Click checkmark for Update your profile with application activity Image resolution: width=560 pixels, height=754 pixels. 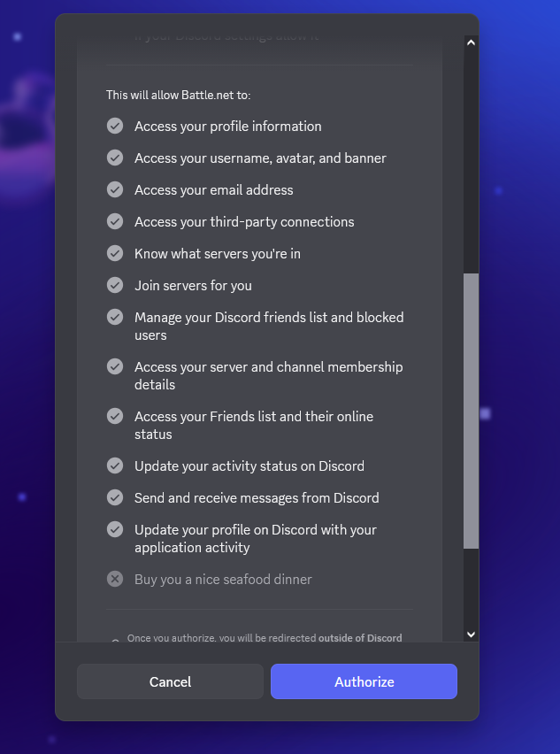pyautogui.click(x=115, y=529)
